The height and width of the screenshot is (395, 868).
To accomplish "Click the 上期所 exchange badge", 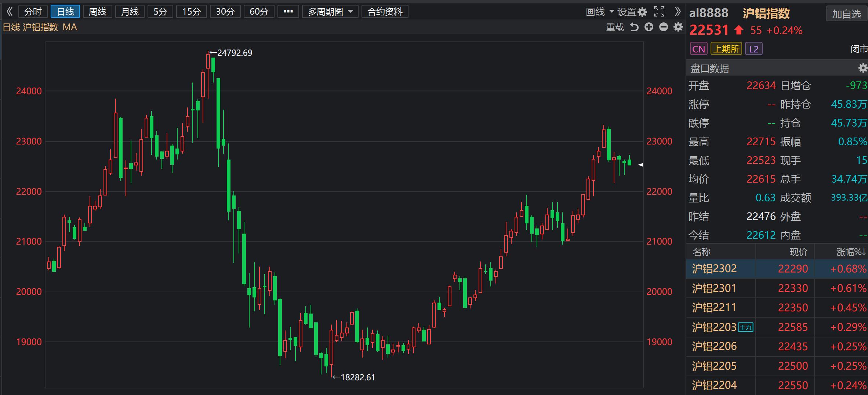I will 726,49.
